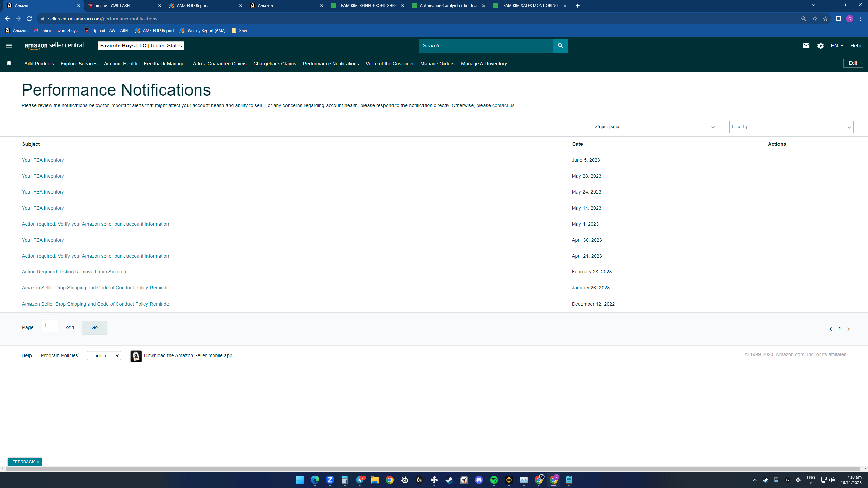Viewport: 868px width, 488px height.
Task: Open Steam from the taskbar
Action: click(x=449, y=480)
